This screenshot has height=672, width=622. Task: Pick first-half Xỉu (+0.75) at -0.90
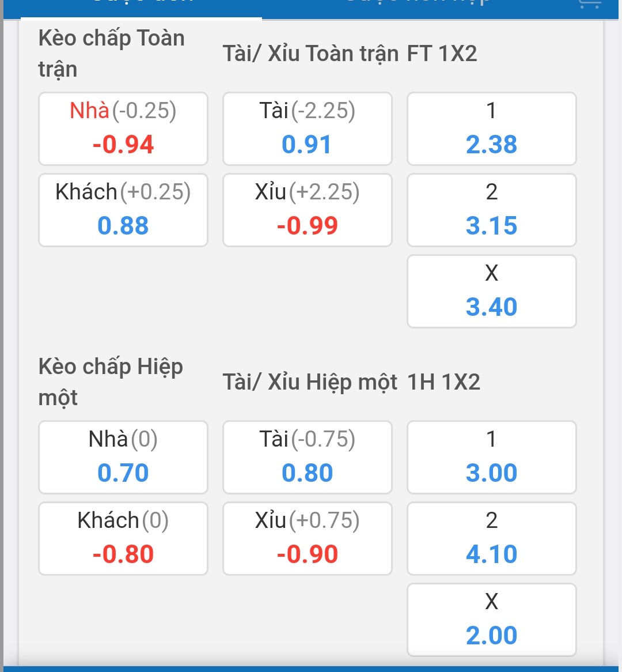tap(307, 539)
